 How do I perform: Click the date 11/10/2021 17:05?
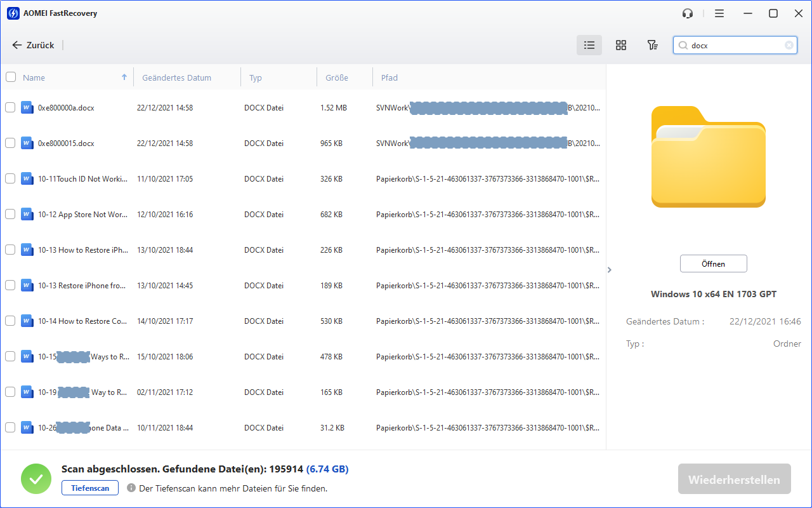tap(165, 179)
